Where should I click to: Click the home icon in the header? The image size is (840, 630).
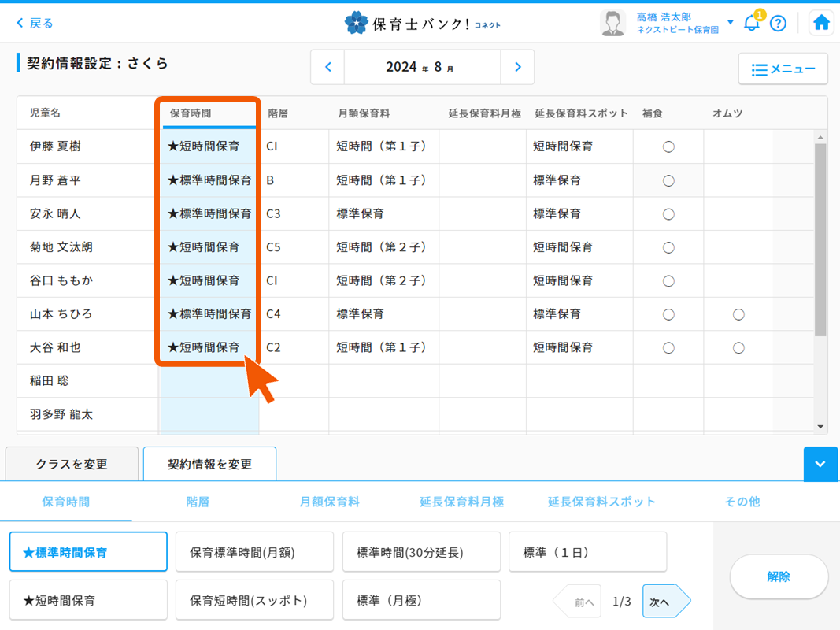pyautogui.click(x=821, y=23)
